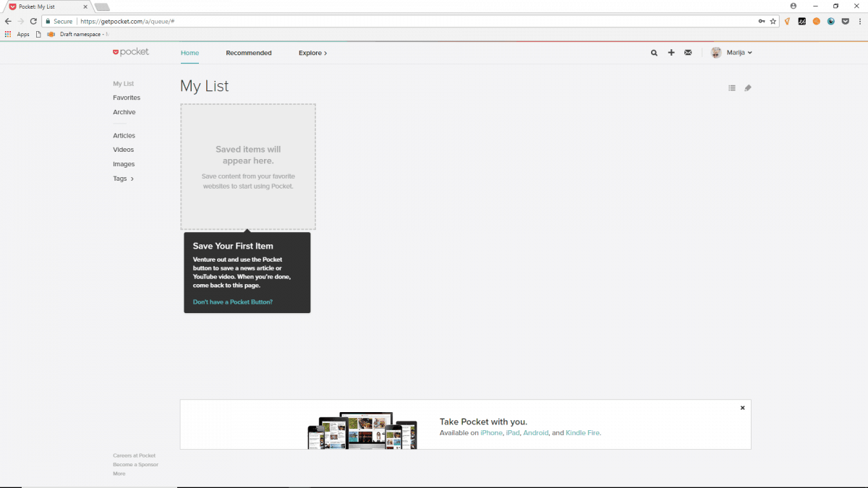Bookmark page with the star icon
The width and height of the screenshot is (868, 488).
[773, 22]
